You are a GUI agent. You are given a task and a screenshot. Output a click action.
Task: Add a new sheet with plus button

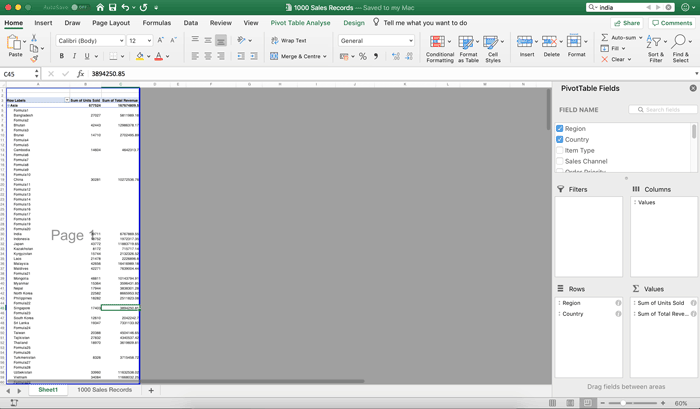point(151,390)
